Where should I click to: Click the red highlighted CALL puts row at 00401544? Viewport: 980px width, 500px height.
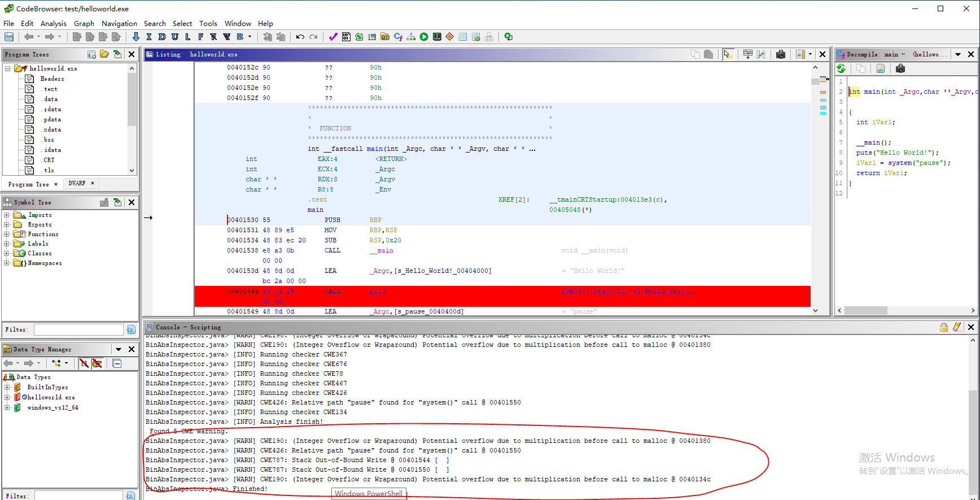[502, 296]
